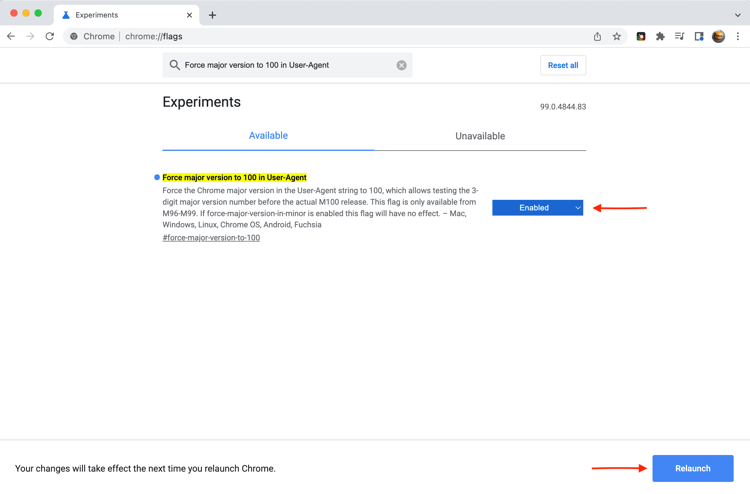Click the highlighted Force major version flag title
Image resolution: width=750 pixels, height=494 pixels.
point(234,177)
